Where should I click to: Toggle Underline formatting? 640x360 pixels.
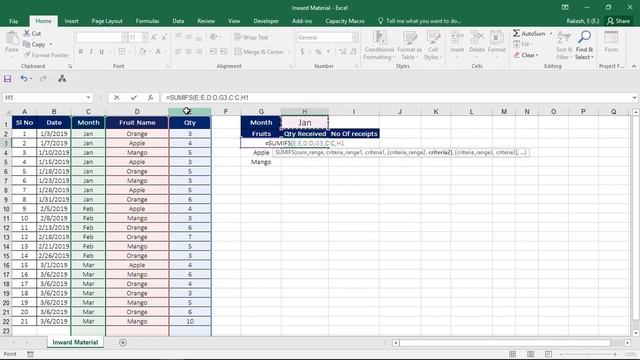coord(101,51)
